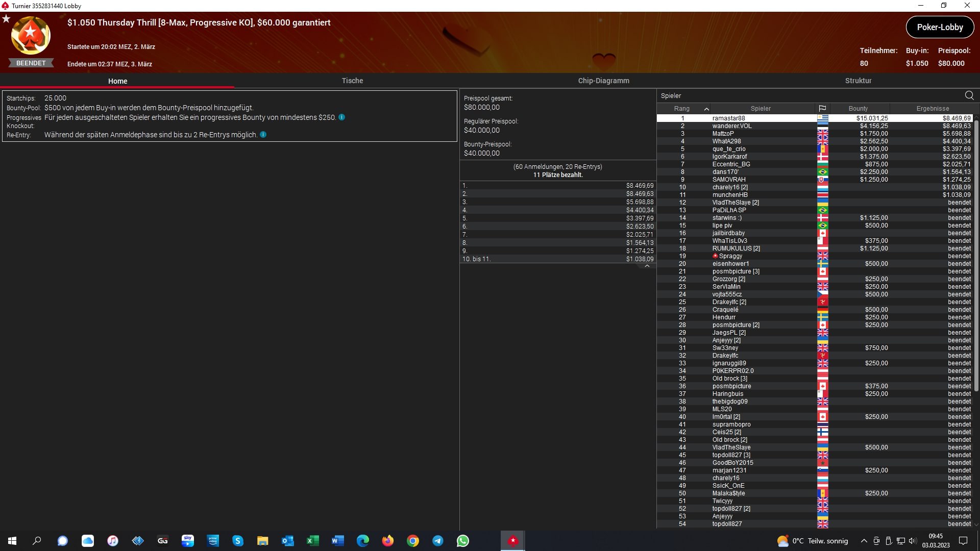Click the favorite star icon top-left
980x551 pixels.
coord(6,19)
